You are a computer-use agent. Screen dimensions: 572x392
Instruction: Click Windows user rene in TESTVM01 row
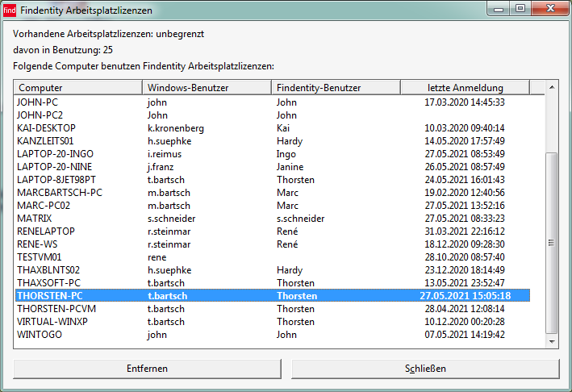(x=157, y=257)
